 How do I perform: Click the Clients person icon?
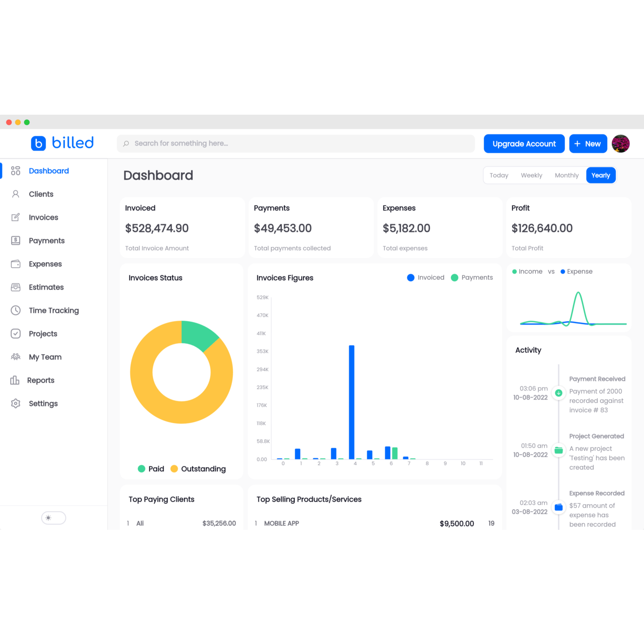tap(16, 194)
